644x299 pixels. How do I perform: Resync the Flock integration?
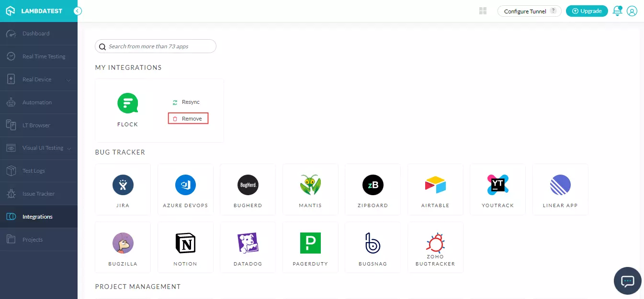(186, 102)
